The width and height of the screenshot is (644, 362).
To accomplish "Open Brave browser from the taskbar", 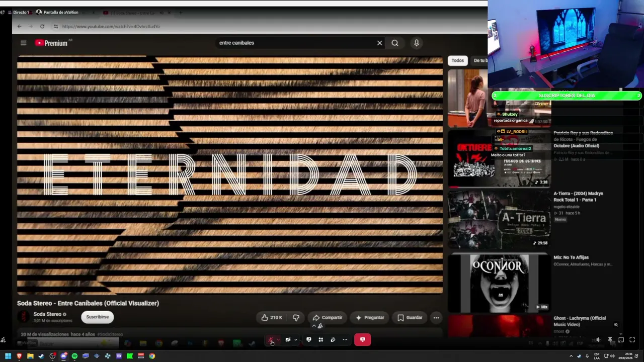I will click(19, 356).
